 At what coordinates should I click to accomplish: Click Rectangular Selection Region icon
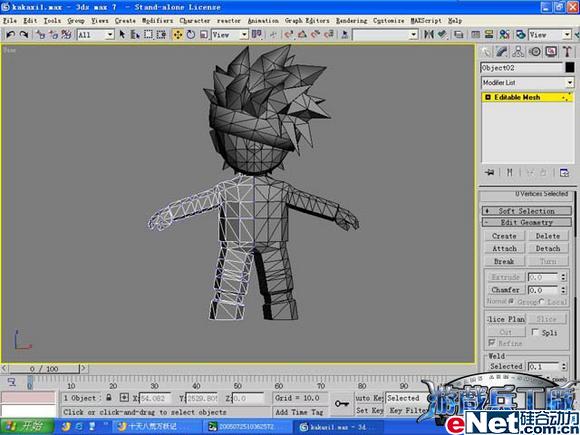148,35
